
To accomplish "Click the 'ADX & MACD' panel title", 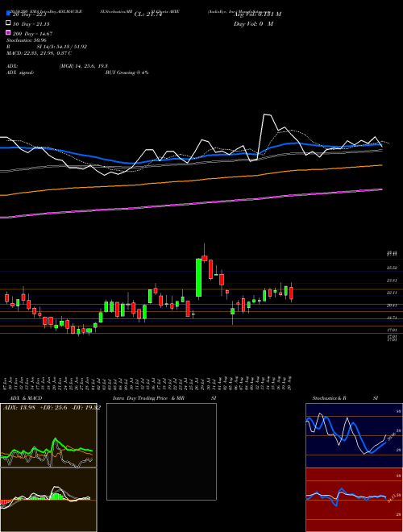I will [x=26, y=398].
